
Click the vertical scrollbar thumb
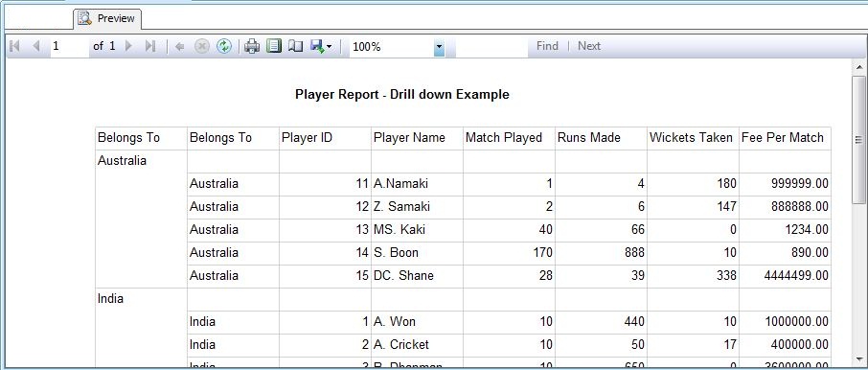coord(859,140)
